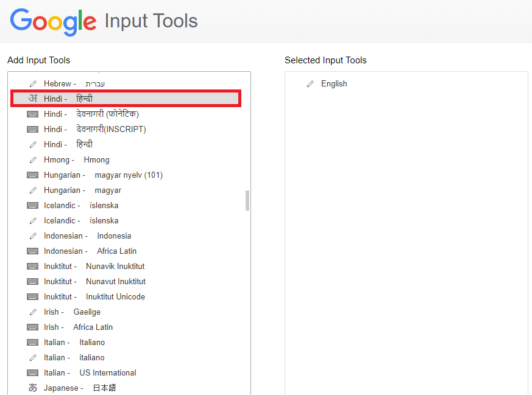Click keyboard icon for Hungarian magyar nyelv (101)
This screenshot has width=532, height=395.
pyautogui.click(x=32, y=175)
